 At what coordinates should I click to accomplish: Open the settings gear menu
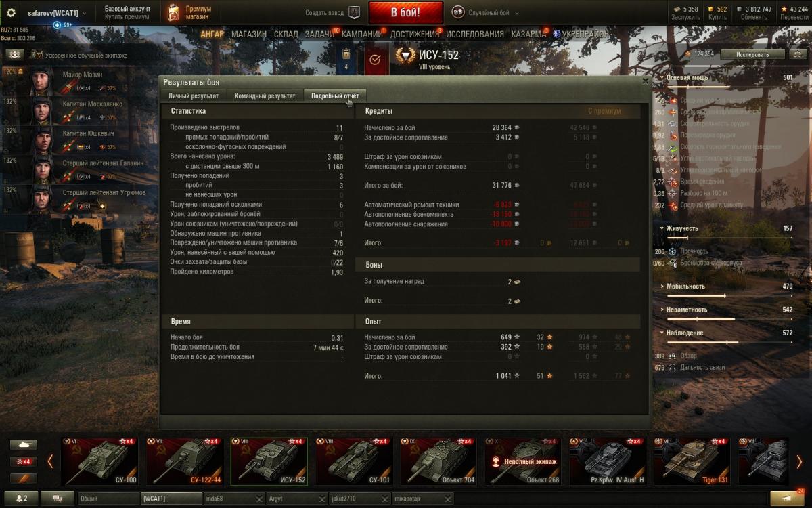point(11,13)
